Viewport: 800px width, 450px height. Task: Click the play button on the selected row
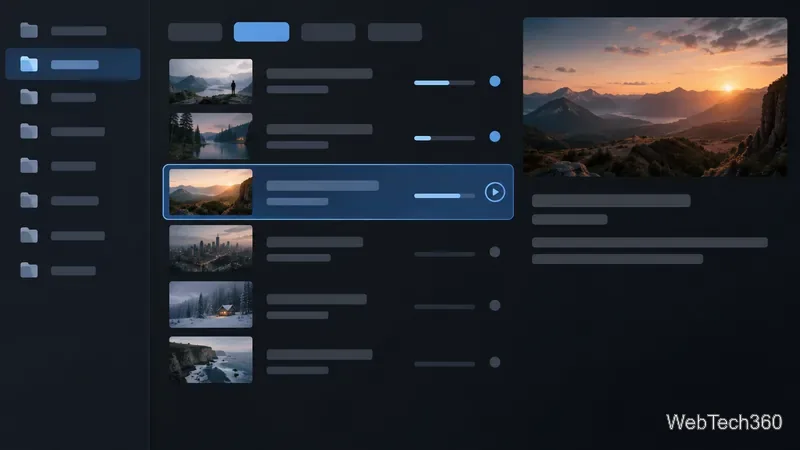click(494, 192)
